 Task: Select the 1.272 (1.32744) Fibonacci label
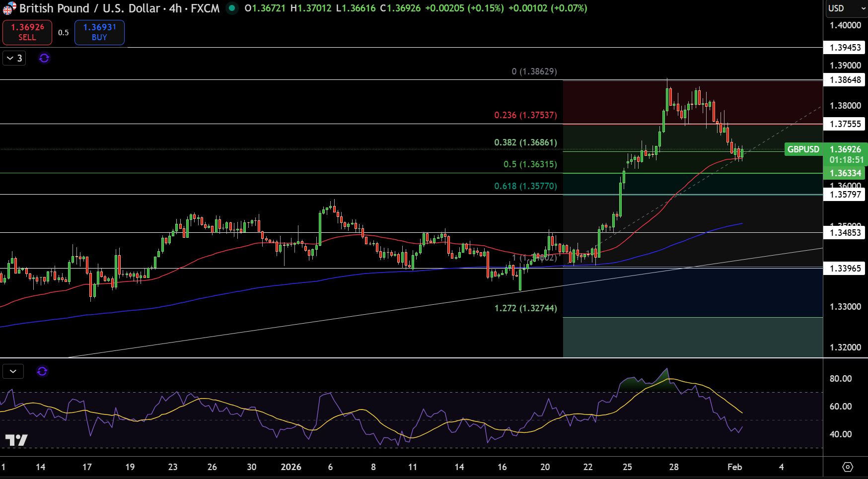click(x=525, y=308)
